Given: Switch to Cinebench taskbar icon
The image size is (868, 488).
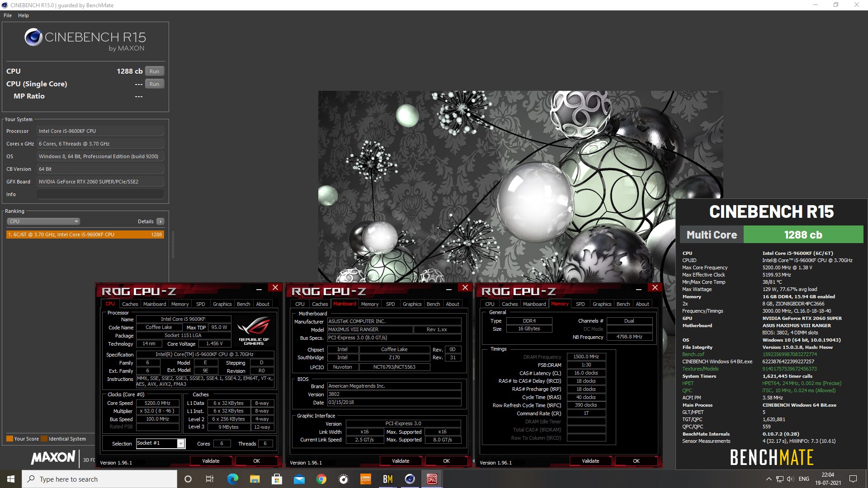Looking at the screenshot, I should coord(410,479).
